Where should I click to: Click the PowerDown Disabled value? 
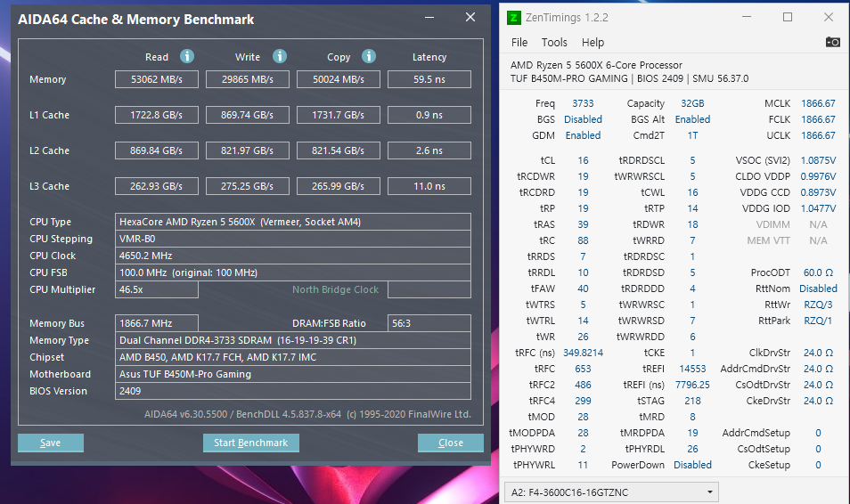tap(692, 465)
